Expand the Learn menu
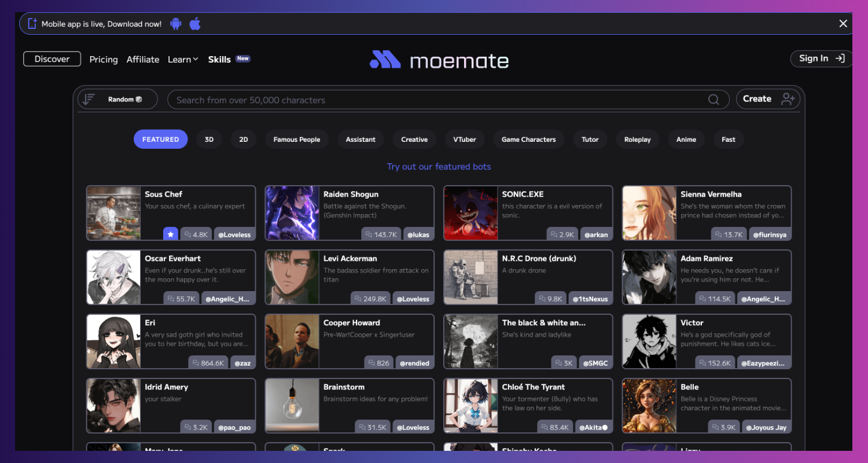868x463 pixels. click(183, 59)
